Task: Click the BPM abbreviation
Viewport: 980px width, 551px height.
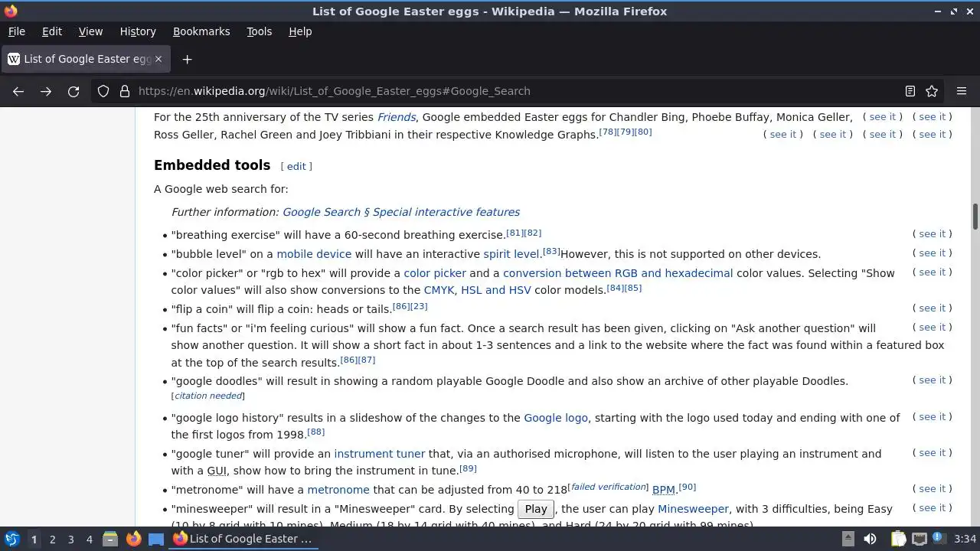Action: (x=664, y=490)
